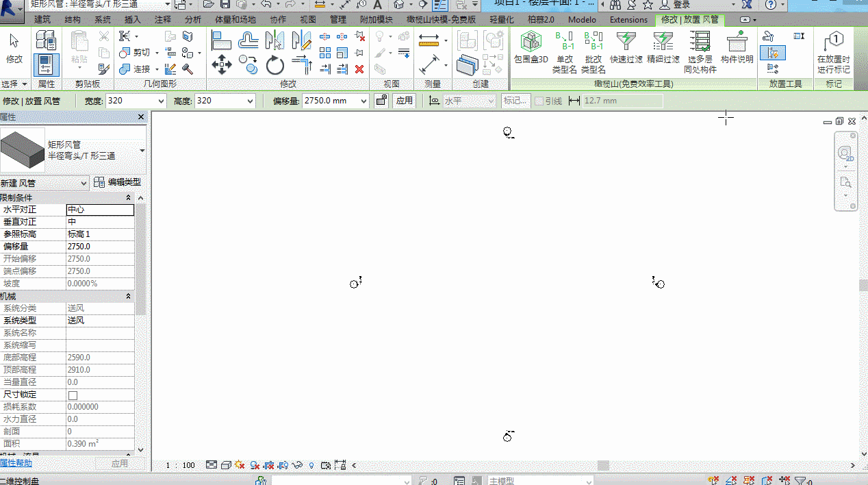Click the aligned dimension measure icon
The width and height of the screenshot is (868, 485).
pos(429,65)
